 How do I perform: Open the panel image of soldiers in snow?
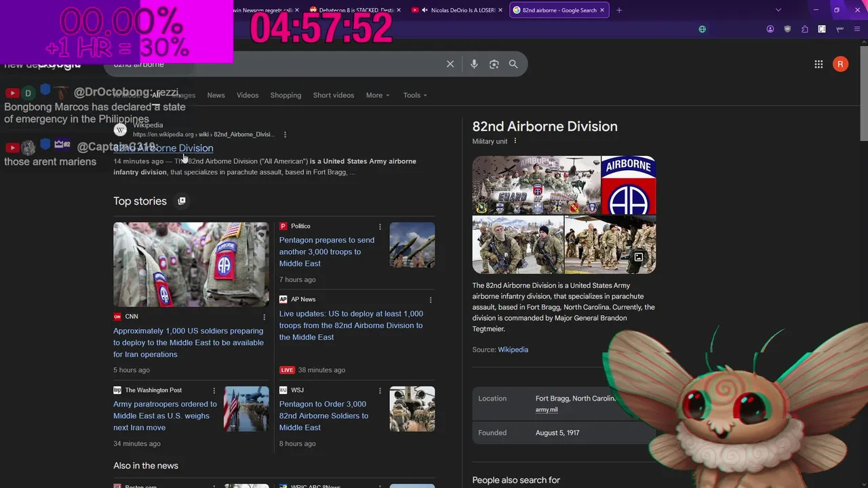point(518,245)
